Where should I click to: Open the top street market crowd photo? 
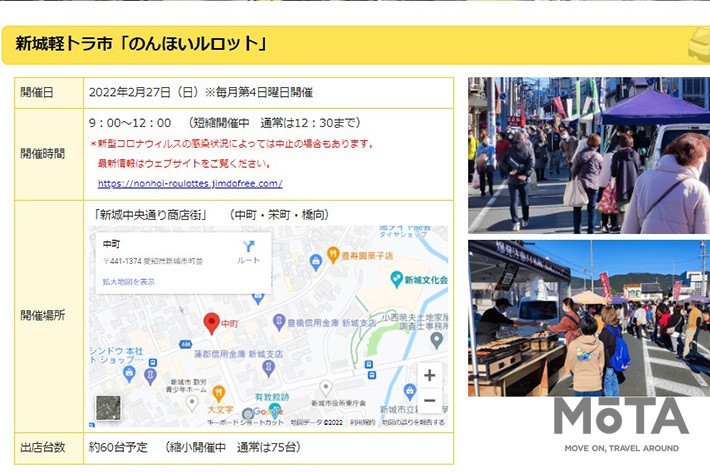(x=589, y=155)
